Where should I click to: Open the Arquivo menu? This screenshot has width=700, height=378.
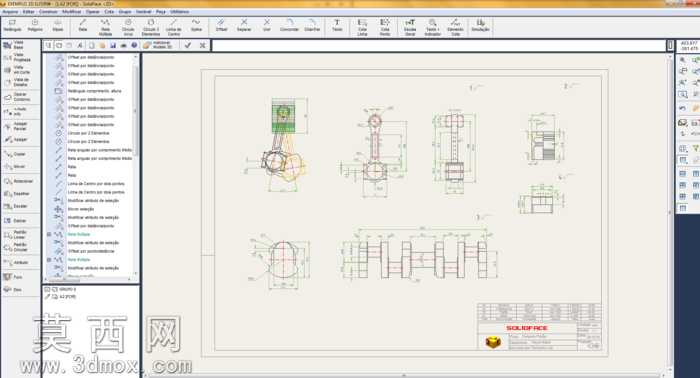coord(10,12)
